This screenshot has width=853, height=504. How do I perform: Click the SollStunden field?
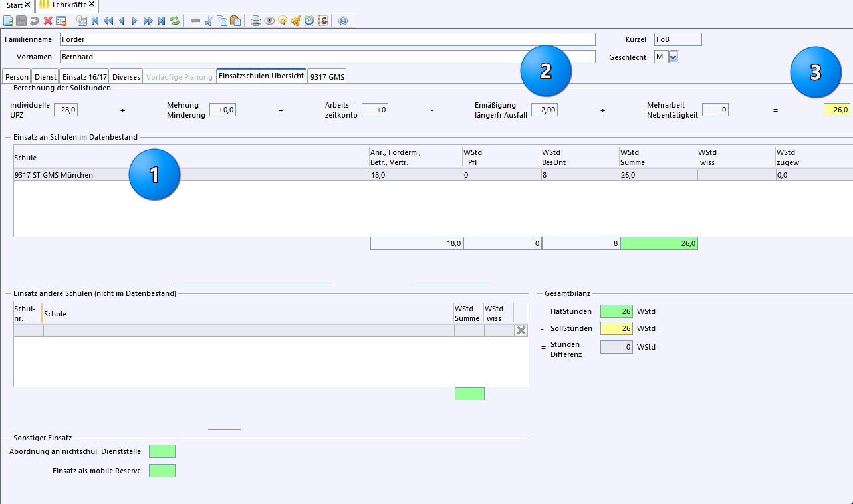(x=616, y=328)
